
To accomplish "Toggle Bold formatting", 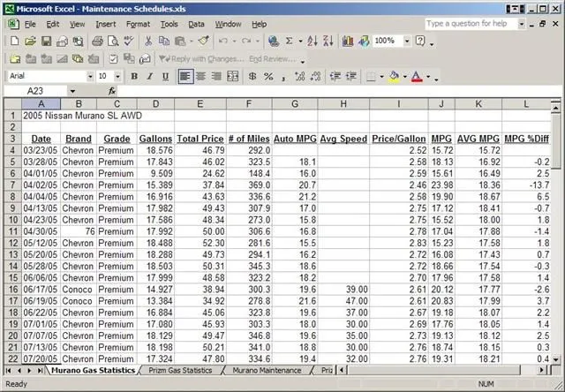I will (134, 77).
